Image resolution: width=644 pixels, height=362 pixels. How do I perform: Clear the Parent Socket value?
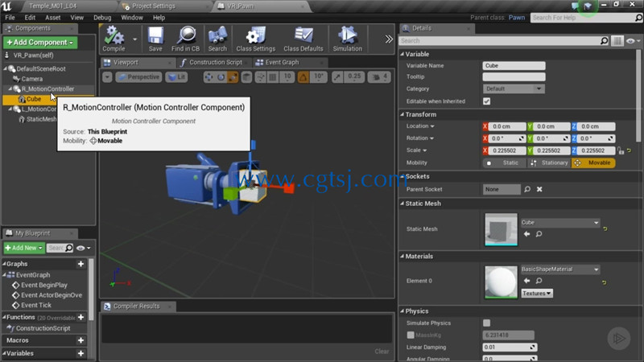539,189
